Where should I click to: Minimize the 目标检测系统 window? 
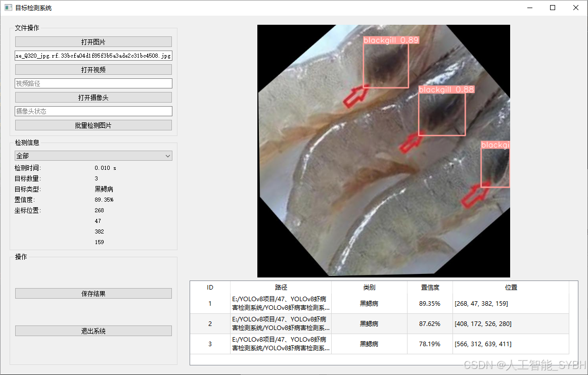click(x=529, y=8)
